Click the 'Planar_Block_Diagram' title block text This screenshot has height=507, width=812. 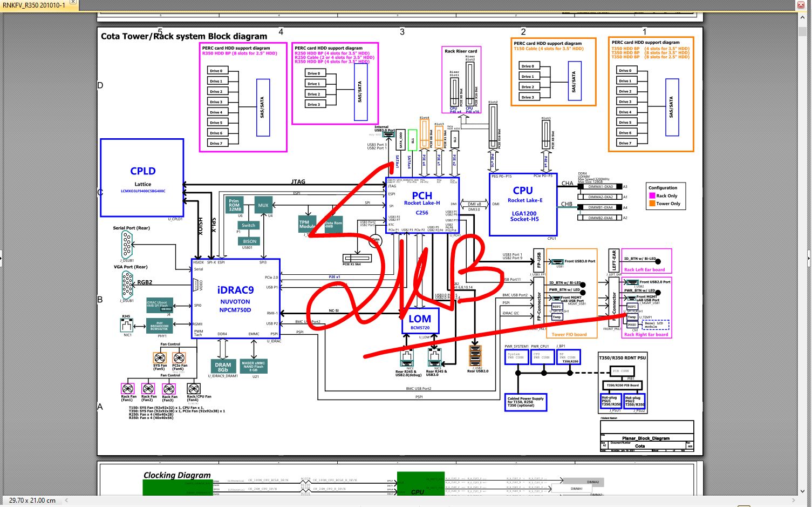coord(646,438)
